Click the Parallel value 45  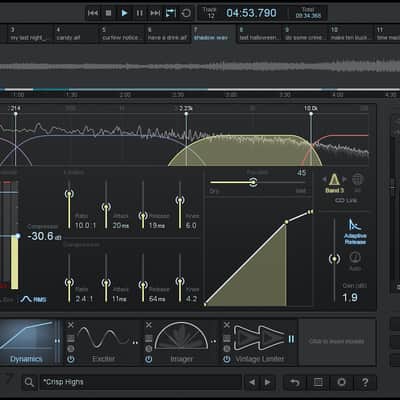[x=301, y=173]
